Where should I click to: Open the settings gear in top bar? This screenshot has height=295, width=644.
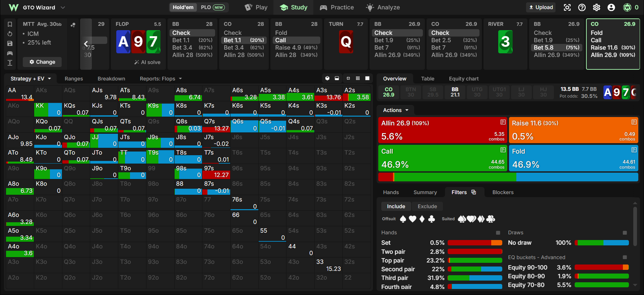(597, 7)
